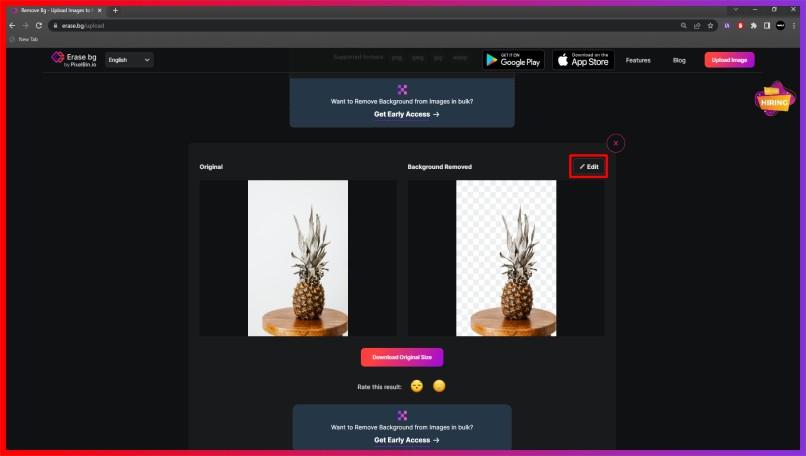Open the English language dropdown
Screen dimensions: 806x456
click(129, 60)
